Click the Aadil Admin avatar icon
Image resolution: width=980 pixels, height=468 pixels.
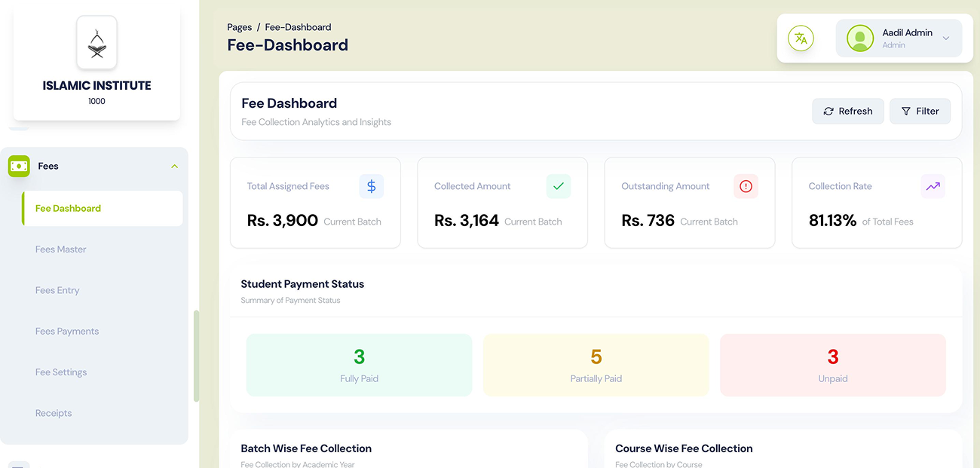(859, 38)
